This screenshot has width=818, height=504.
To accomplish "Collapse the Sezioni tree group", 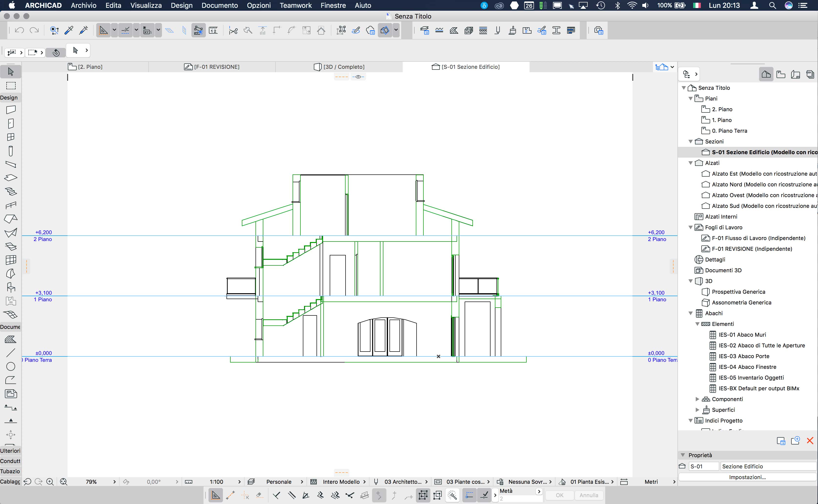I will [691, 142].
